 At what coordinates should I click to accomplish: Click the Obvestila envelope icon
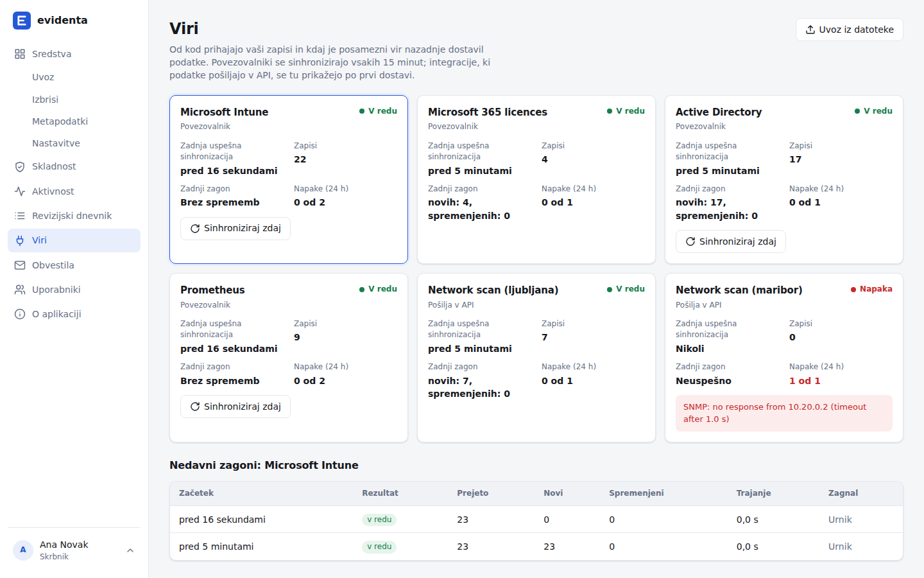click(x=20, y=265)
